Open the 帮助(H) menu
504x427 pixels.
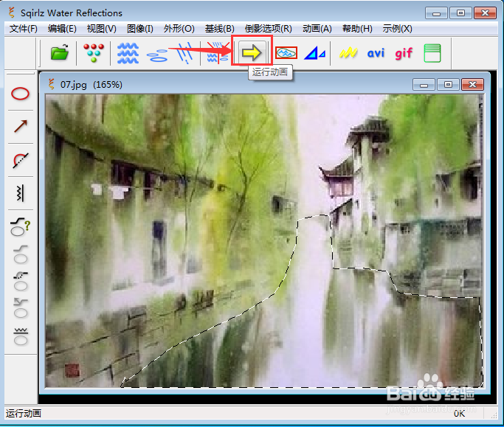357,29
